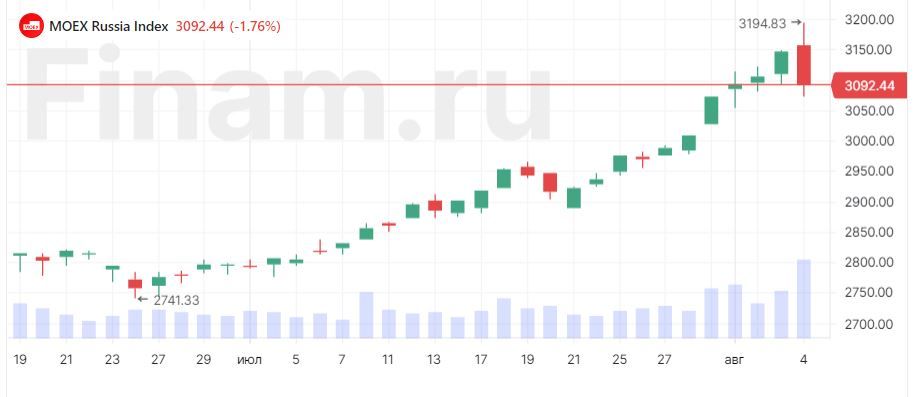Click the volume bar above date 19 at left

tap(20, 320)
